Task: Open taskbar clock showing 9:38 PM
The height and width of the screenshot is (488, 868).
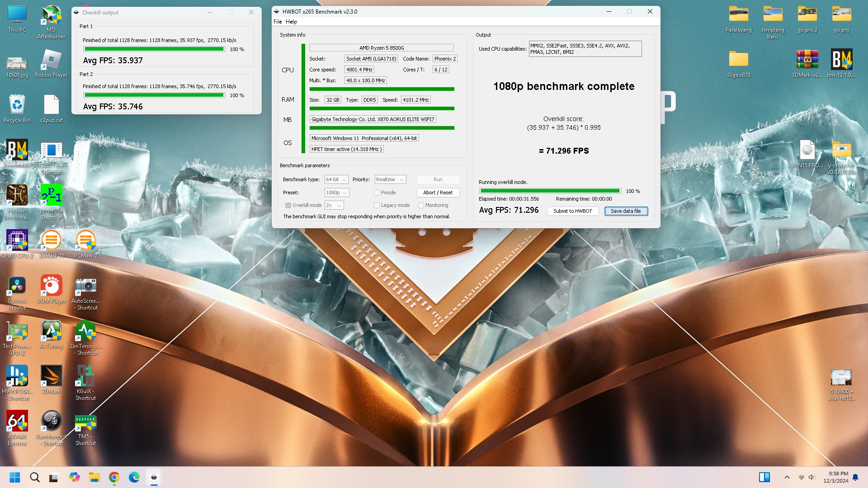Action: 835,477
